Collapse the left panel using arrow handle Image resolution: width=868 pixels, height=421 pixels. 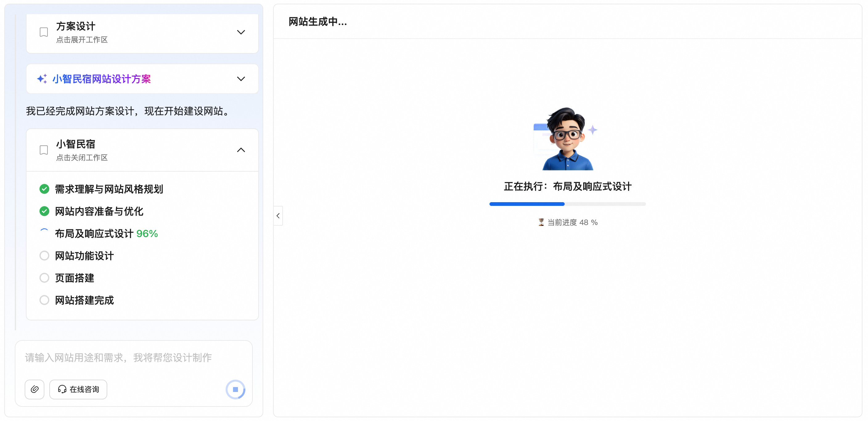tap(278, 216)
